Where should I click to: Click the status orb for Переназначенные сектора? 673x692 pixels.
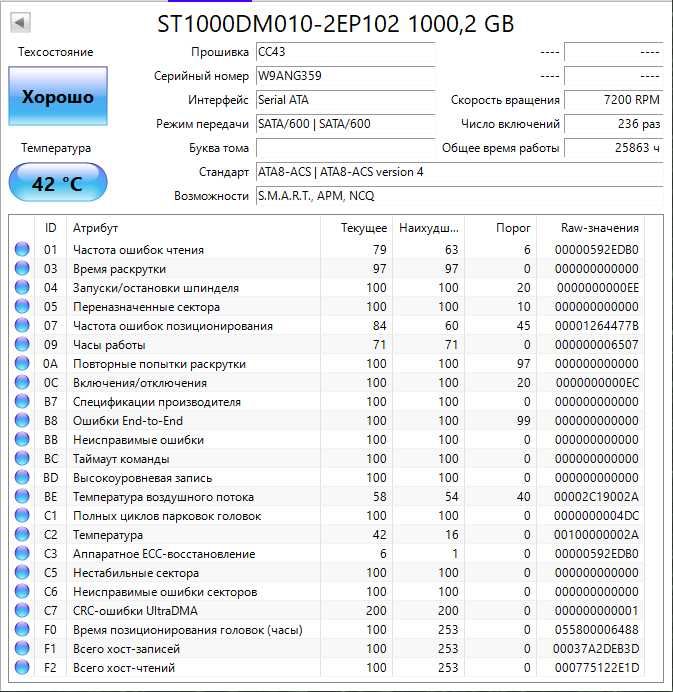click(x=22, y=306)
